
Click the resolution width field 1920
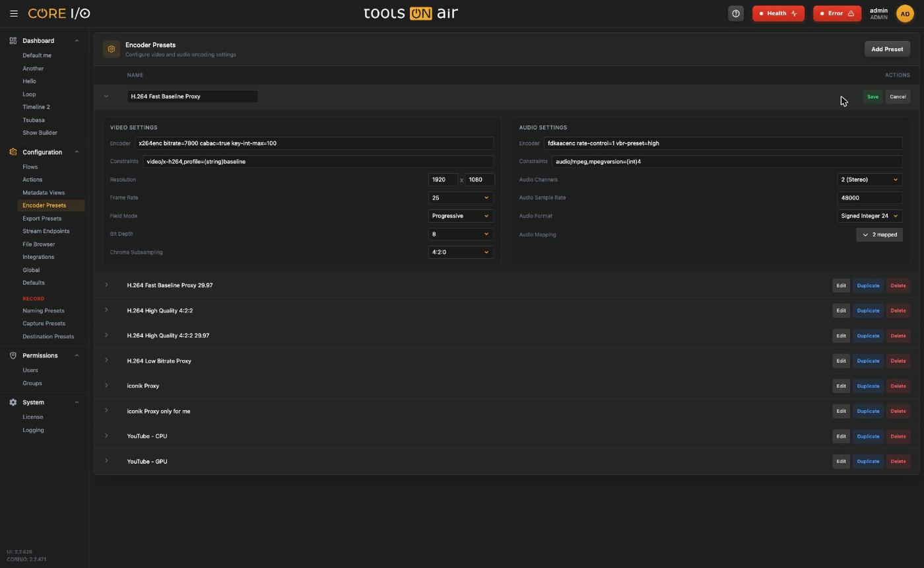click(x=443, y=180)
